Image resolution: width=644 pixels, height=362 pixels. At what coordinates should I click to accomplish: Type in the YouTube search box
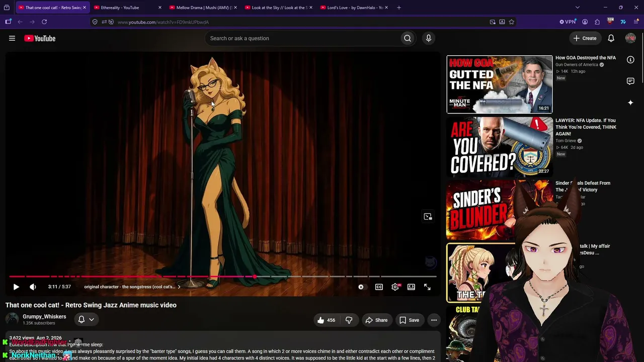(303, 38)
